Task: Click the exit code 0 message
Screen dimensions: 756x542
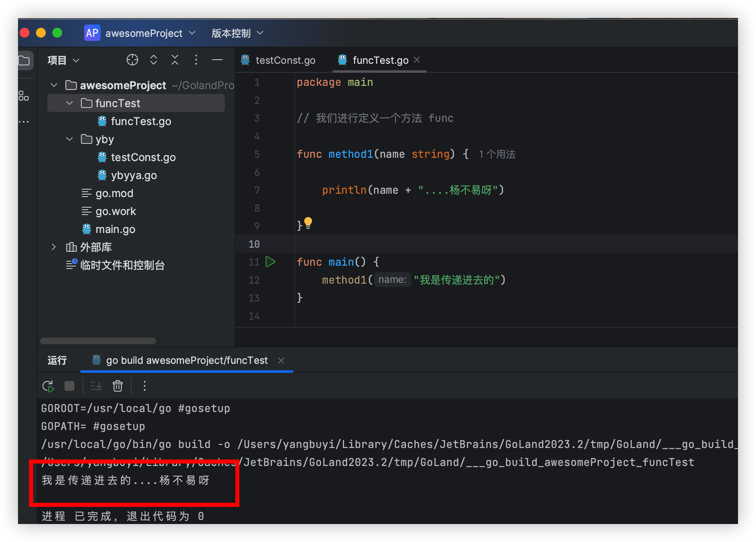Action: [123, 516]
